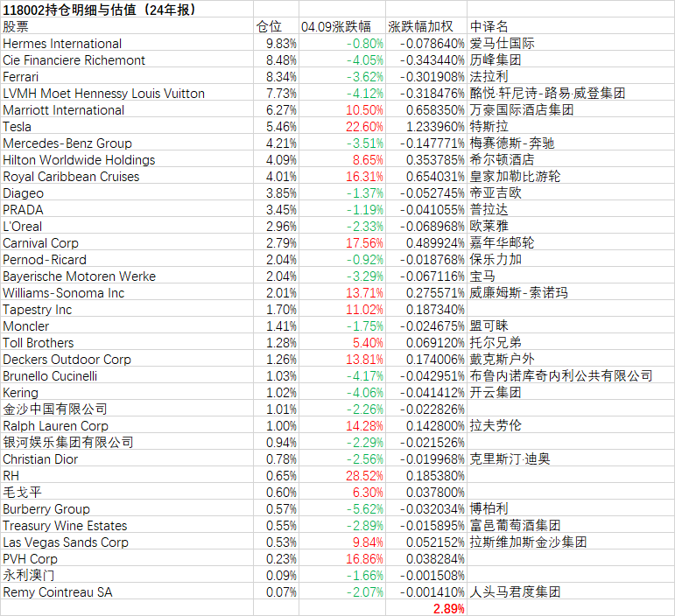Select the title cell 118002持仓明细与估值

[x=127, y=9]
